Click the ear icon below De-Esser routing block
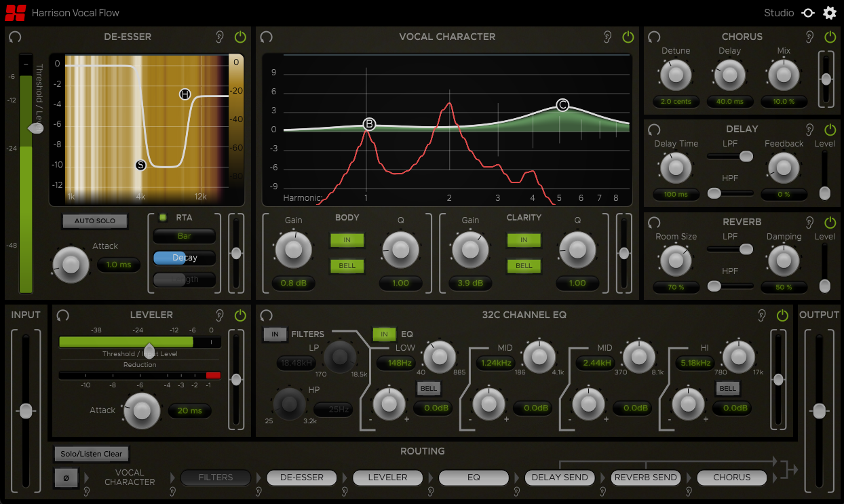The width and height of the screenshot is (844, 504). click(x=345, y=490)
